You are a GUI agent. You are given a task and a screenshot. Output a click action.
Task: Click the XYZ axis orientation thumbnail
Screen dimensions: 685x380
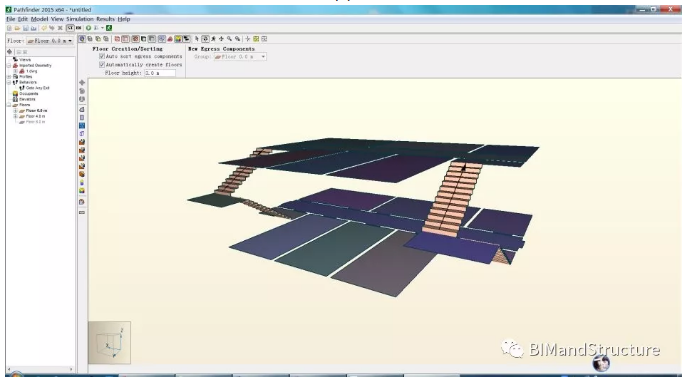point(109,343)
